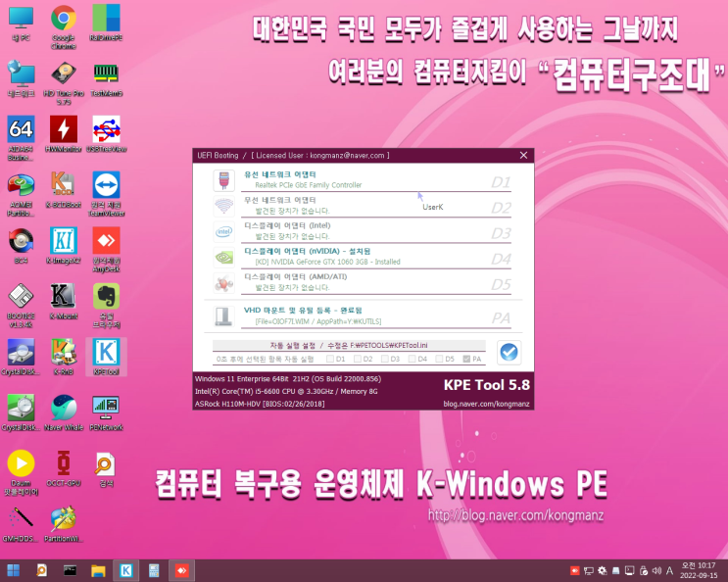Screen dimensions: 728x582
Task: Open the Windows Start menu
Action: click(x=14, y=570)
